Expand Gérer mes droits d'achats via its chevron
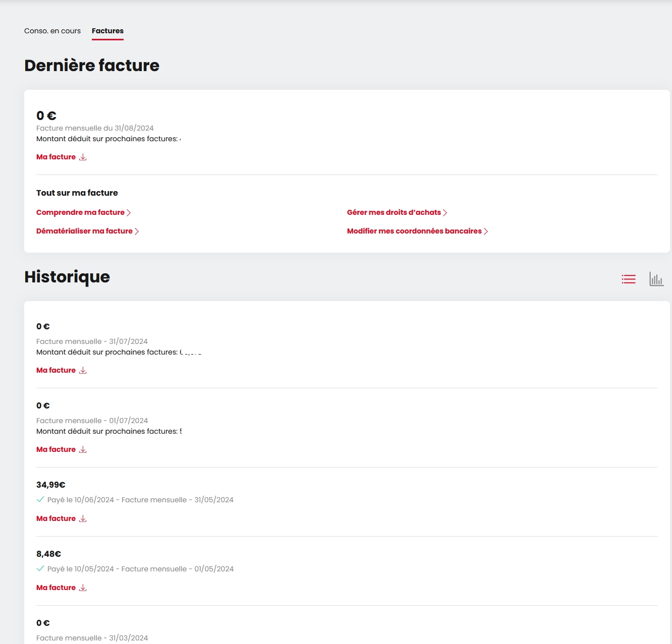 [x=444, y=212]
